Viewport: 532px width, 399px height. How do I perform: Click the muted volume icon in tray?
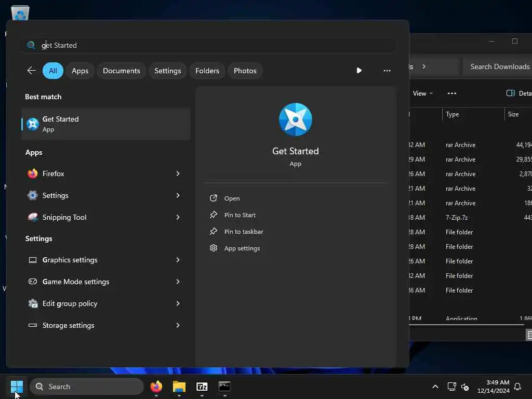tap(465, 387)
